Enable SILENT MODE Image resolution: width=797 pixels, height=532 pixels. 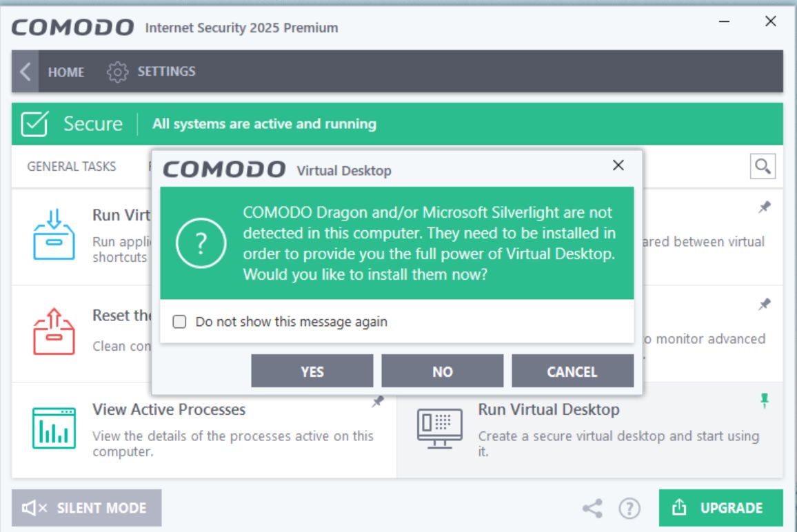pos(86,508)
